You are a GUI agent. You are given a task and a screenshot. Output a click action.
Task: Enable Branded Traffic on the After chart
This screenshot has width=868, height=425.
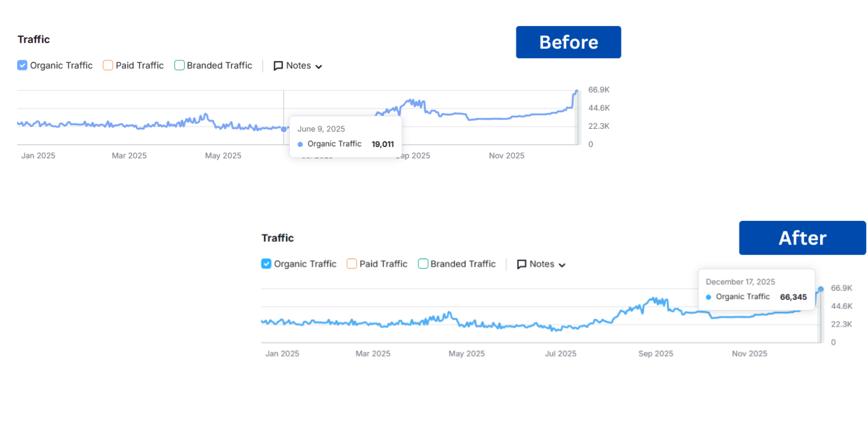pos(422,264)
